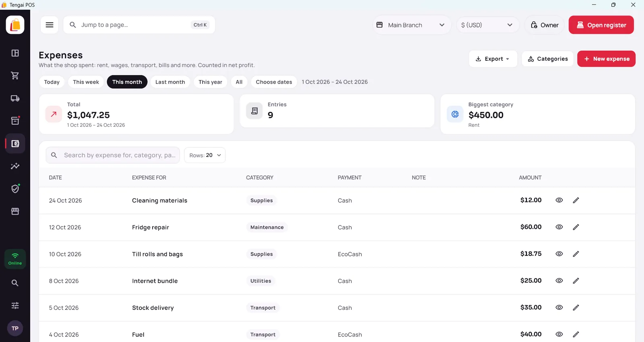
Task: View the Internet bundle expense details
Action: (x=559, y=280)
